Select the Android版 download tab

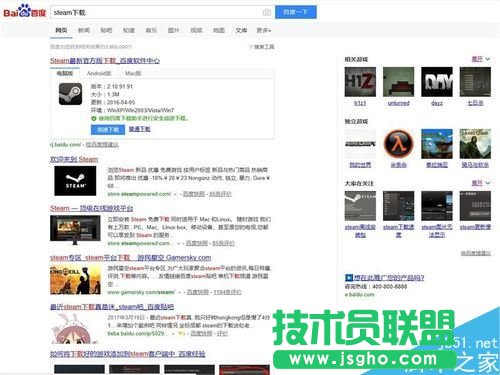(99, 73)
